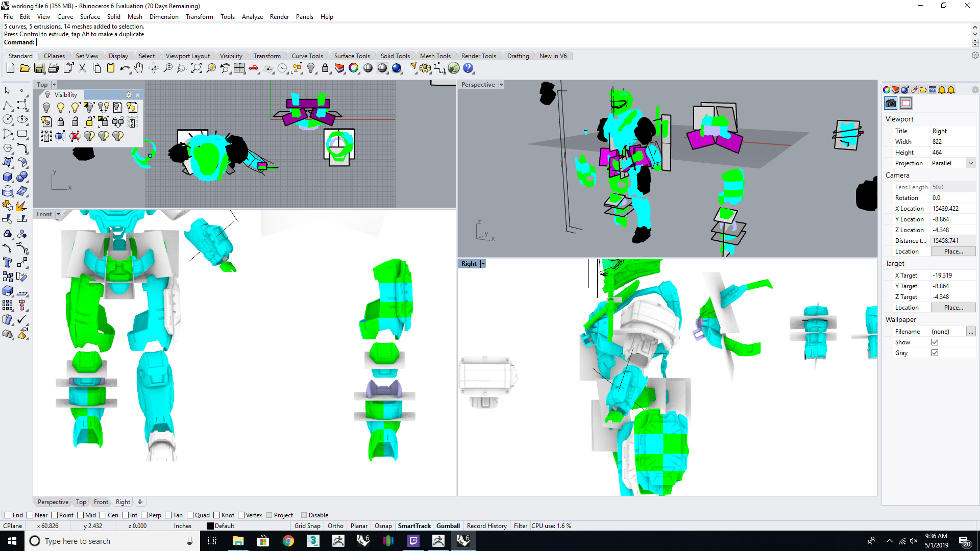Open the Surface menu

(x=89, y=17)
